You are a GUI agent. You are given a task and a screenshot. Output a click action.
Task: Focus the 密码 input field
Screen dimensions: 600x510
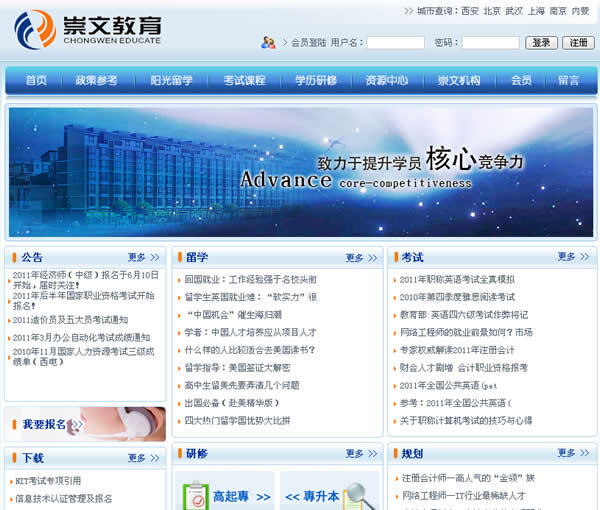(x=490, y=43)
